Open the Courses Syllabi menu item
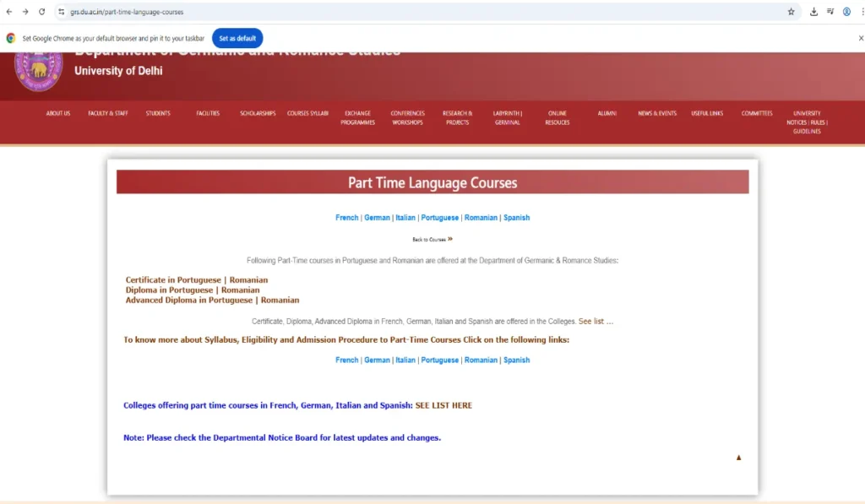This screenshot has height=504, width=865. [307, 113]
